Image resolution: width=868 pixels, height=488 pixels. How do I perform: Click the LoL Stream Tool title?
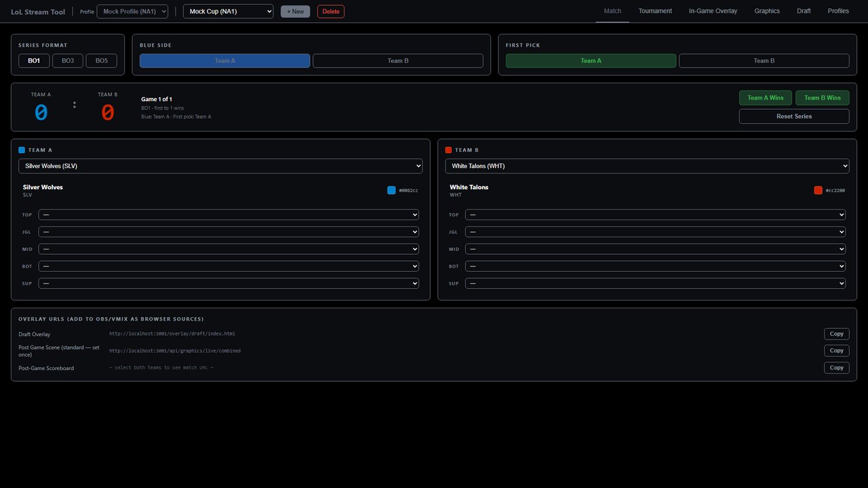[38, 12]
